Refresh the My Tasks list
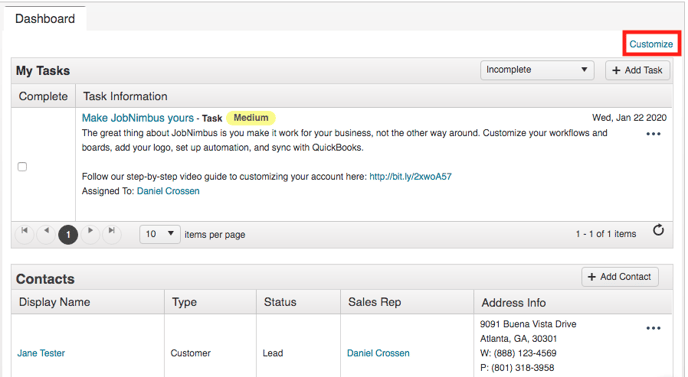Image resolution: width=688 pixels, height=377 pixels. (x=658, y=230)
